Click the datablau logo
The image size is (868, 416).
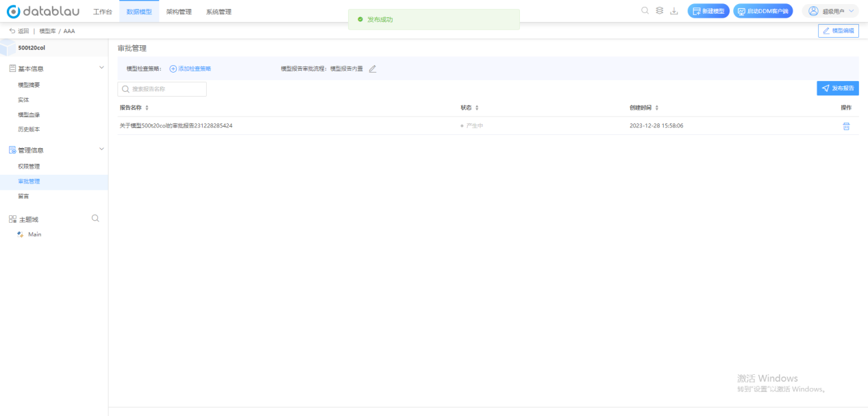(42, 12)
